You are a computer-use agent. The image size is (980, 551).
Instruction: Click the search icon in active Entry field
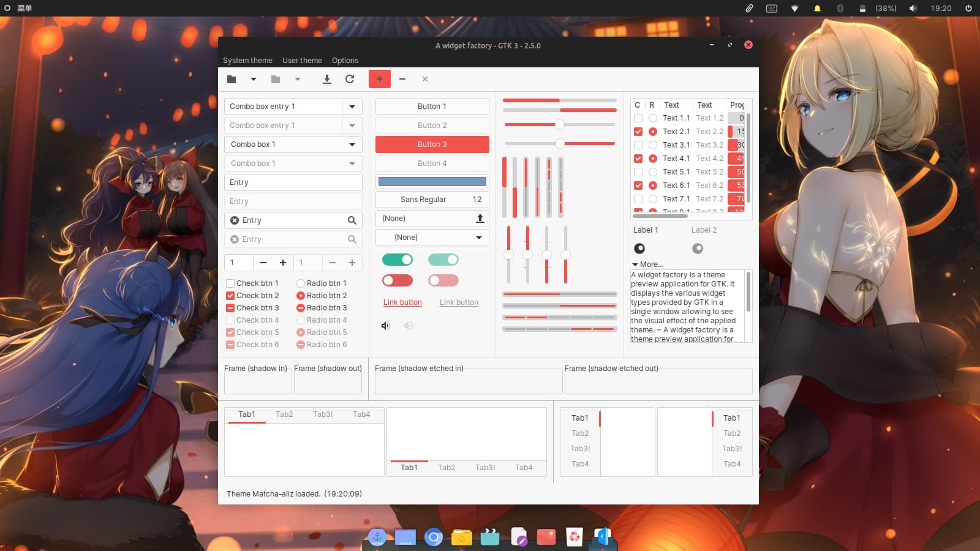352,220
